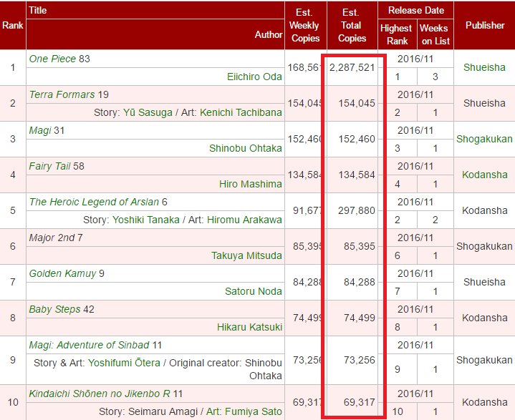Open Shogakukan publisher link in Magi 31 row
515x420 pixels.
[484, 139]
